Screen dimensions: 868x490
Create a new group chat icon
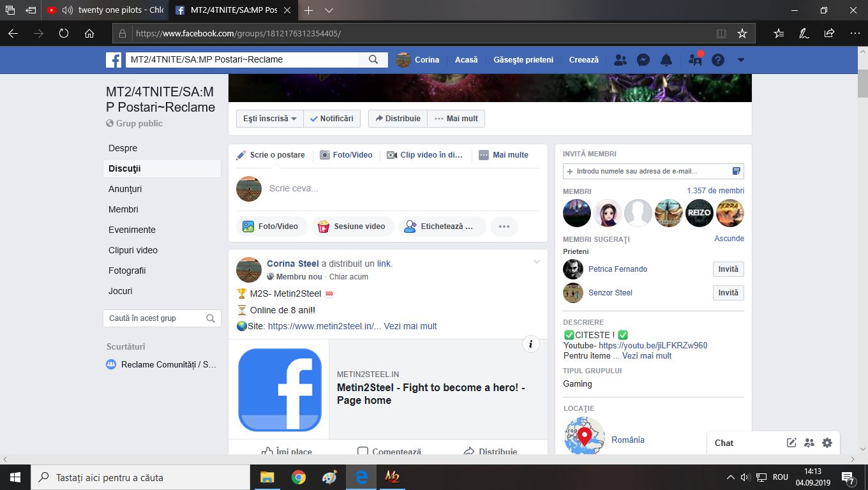[809, 443]
